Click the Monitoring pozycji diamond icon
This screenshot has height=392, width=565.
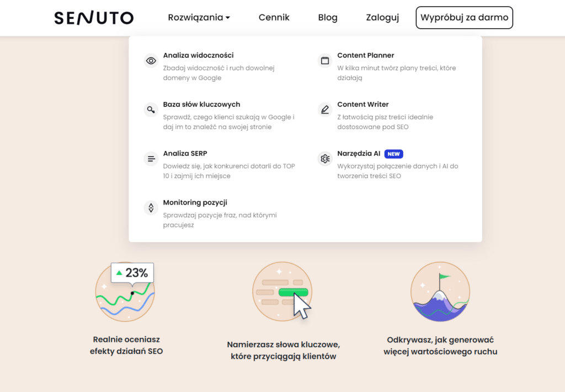pos(151,208)
